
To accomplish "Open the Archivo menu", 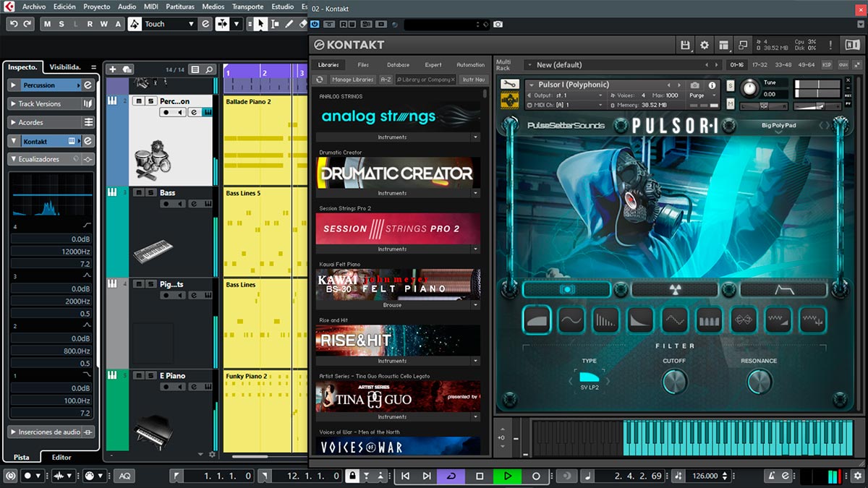I will [34, 7].
